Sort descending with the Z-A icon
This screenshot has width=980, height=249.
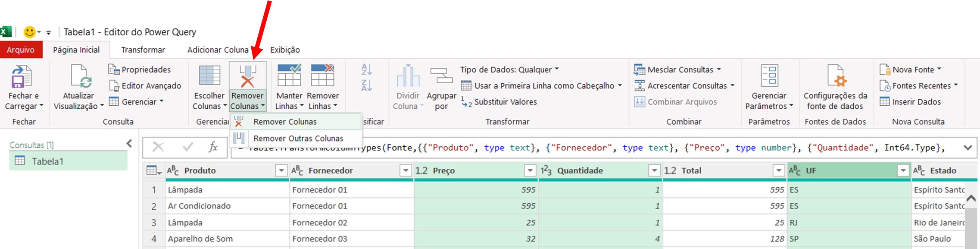pyautogui.click(x=367, y=85)
